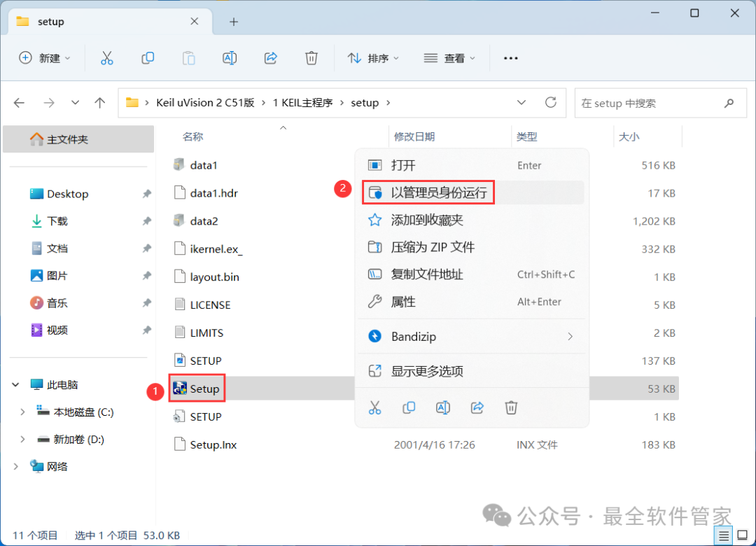Image resolution: width=756 pixels, height=546 pixels.
Task: Click the Back navigation arrow
Action: pyautogui.click(x=19, y=102)
